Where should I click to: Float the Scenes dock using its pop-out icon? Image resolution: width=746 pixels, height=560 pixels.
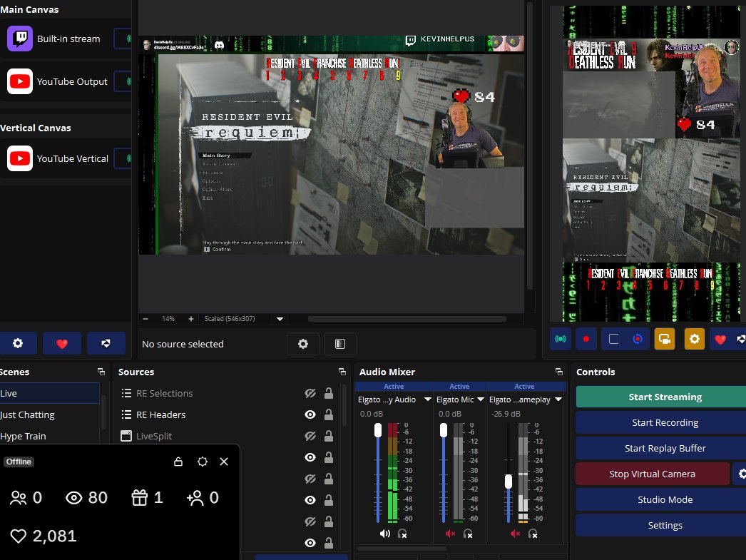coord(101,372)
